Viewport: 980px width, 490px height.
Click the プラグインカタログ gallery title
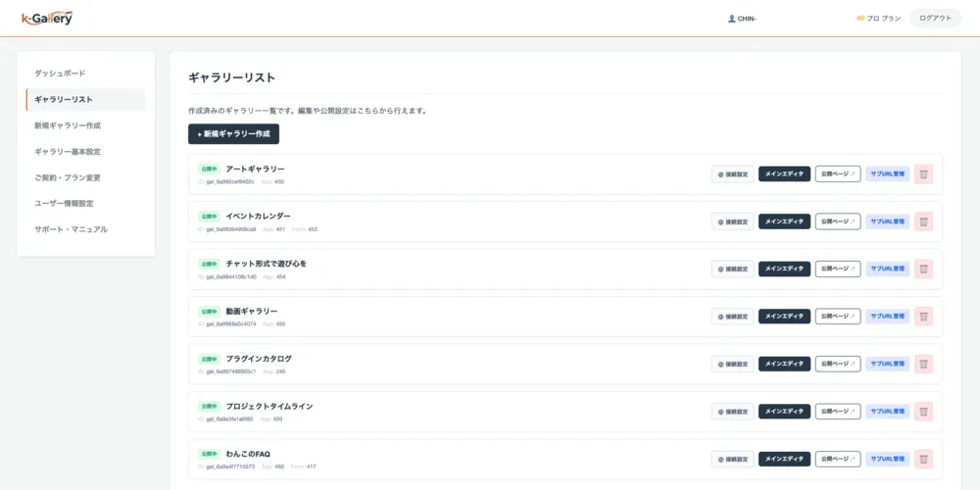pyautogui.click(x=259, y=359)
